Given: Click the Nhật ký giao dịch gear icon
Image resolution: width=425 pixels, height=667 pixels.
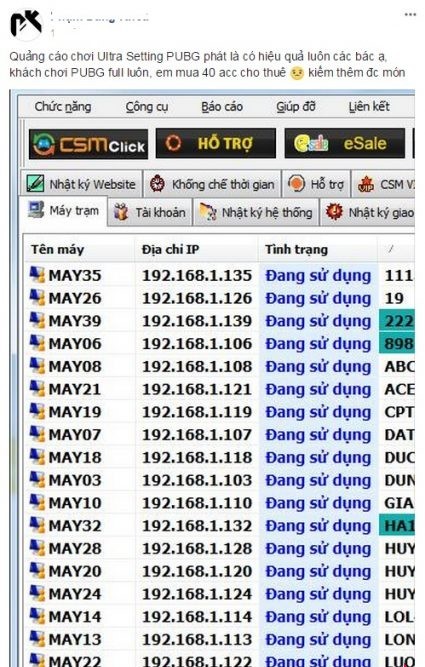Looking at the screenshot, I should (x=334, y=211).
